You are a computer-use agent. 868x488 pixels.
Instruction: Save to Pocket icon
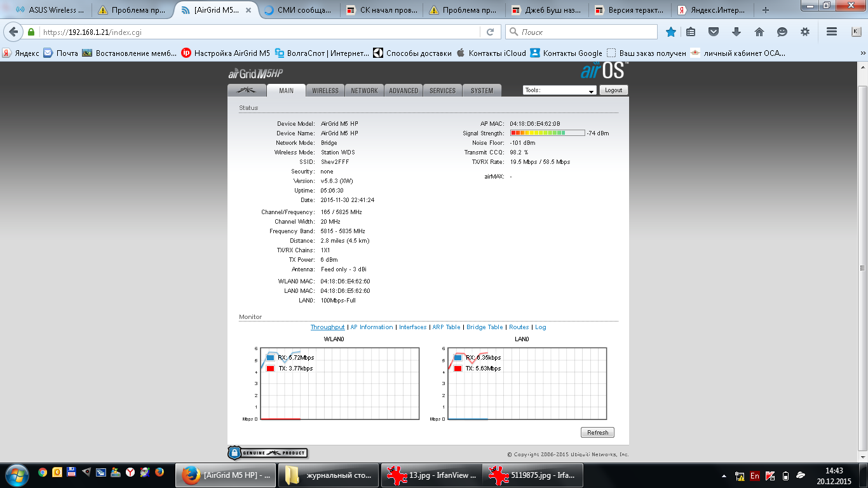[714, 32]
